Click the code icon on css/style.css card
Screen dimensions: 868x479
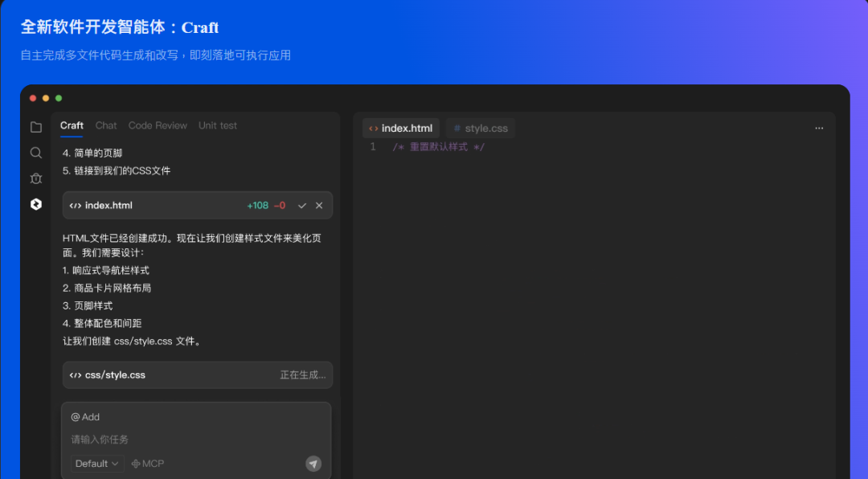click(76, 375)
